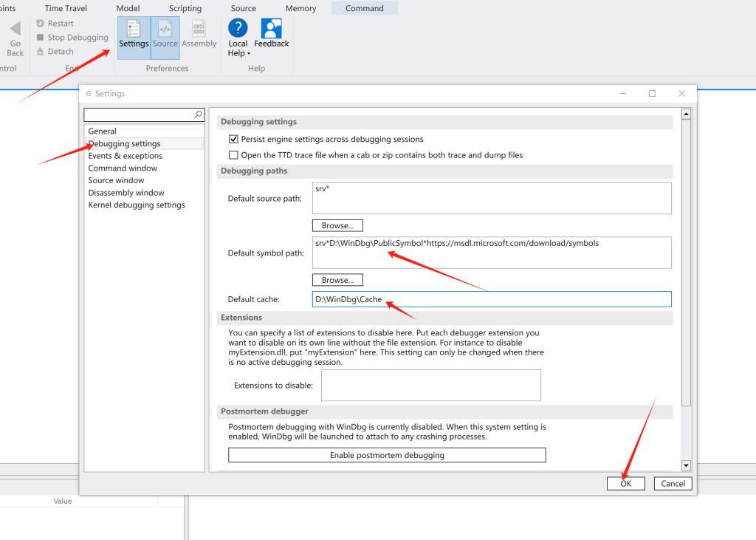756x540 pixels.
Task: Click the Stop Debugging icon
Action: tap(41, 38)
